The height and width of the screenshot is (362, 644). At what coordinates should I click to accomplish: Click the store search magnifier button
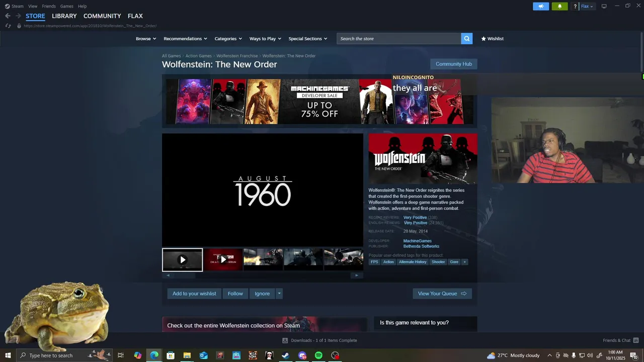pyautogui.click(x=467, y=39)
